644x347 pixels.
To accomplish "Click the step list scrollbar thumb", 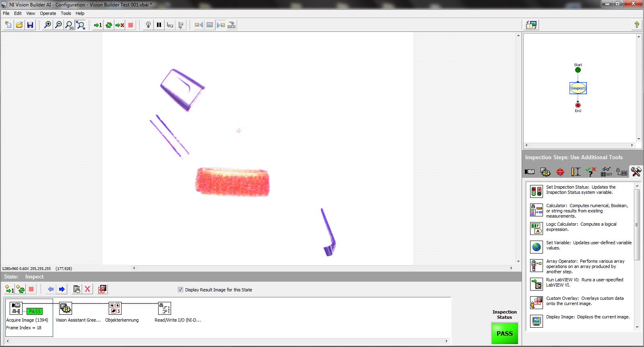I will [x=637, y=225].
